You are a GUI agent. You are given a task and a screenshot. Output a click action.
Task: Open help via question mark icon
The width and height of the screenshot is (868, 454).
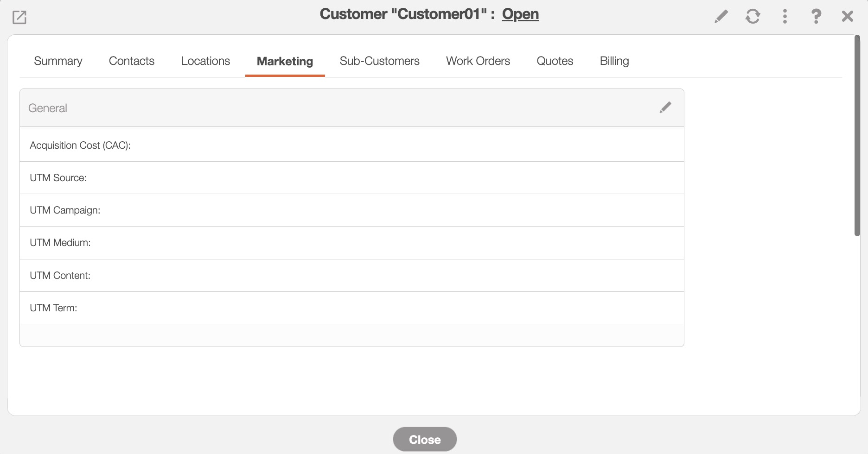816,17
